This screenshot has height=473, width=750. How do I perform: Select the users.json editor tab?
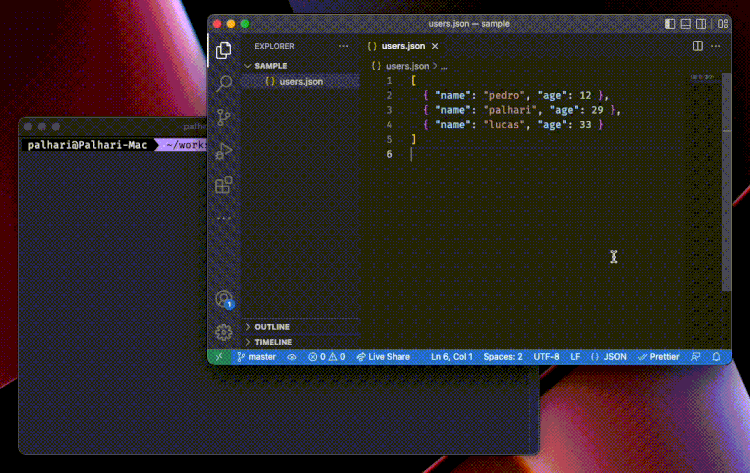coord(403,46)
